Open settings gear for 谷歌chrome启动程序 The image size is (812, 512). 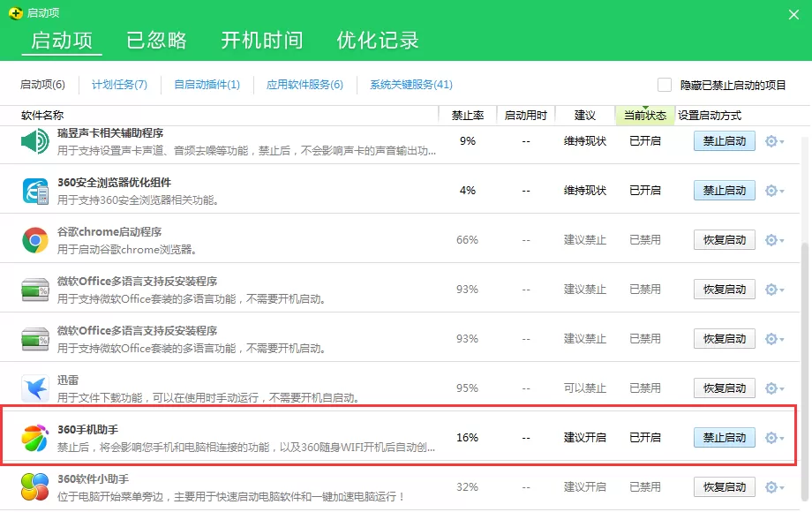[774, 240]
